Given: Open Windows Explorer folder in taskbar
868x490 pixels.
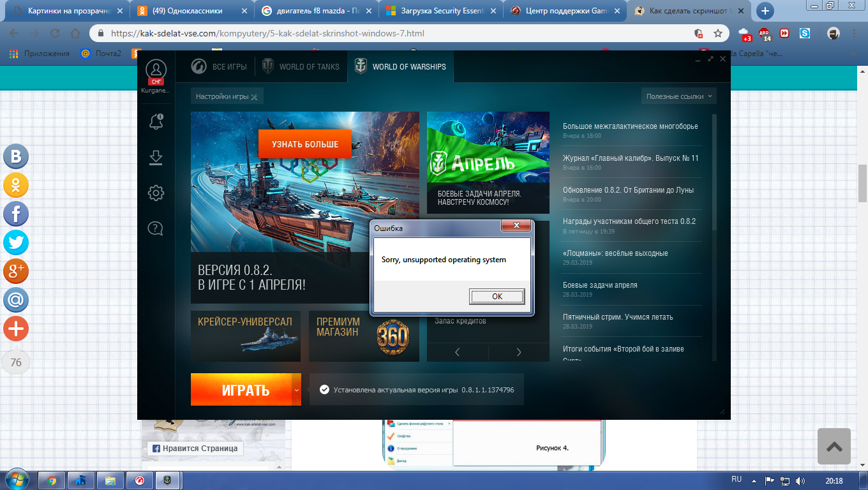Looking at the screenshot, I should [110, 480].
